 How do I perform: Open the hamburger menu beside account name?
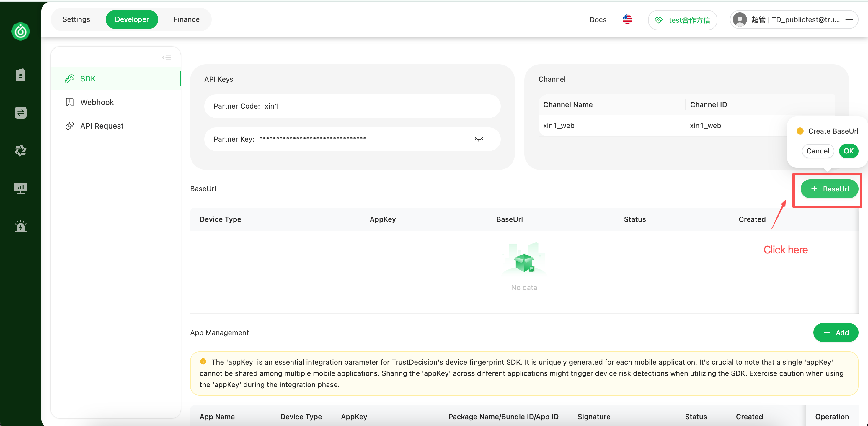(x=849, y=19)
